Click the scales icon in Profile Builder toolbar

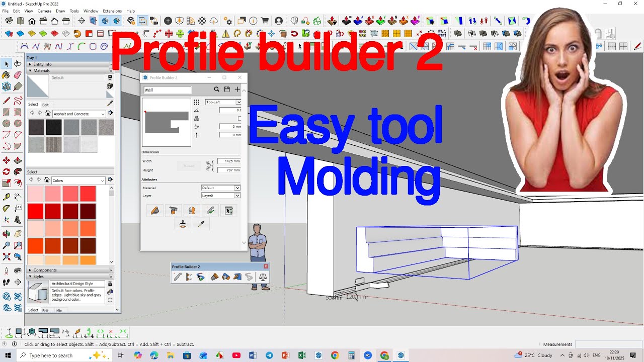263,277
